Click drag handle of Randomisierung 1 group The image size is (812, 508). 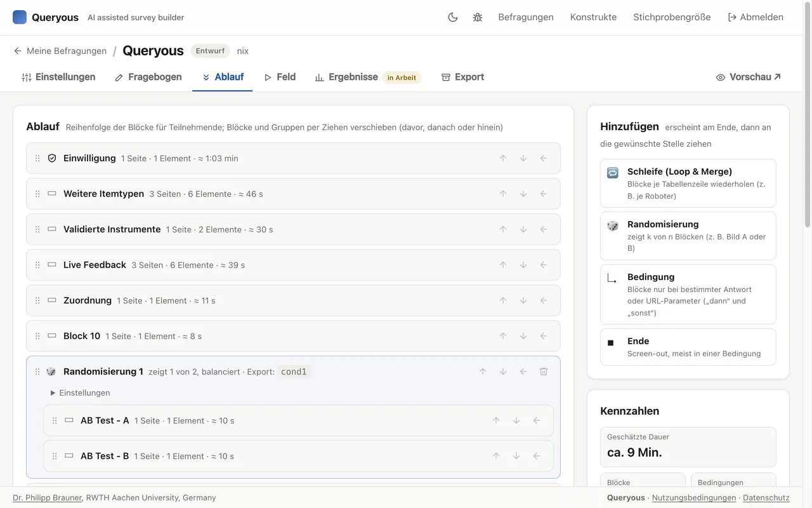(37, 371)
